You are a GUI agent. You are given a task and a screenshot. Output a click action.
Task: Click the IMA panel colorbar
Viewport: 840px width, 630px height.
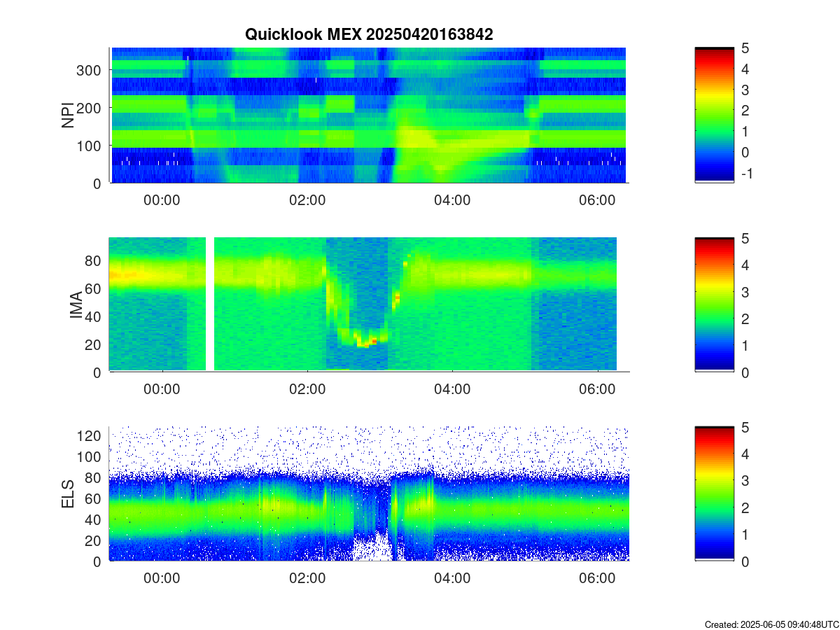click(x=714, y=304)
